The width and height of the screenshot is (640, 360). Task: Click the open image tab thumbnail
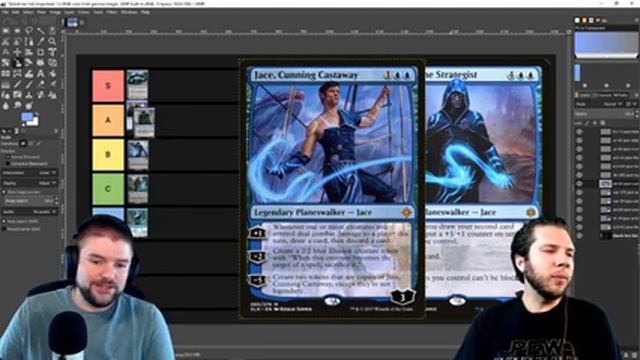pyautogui.click(x=73, y=22)
